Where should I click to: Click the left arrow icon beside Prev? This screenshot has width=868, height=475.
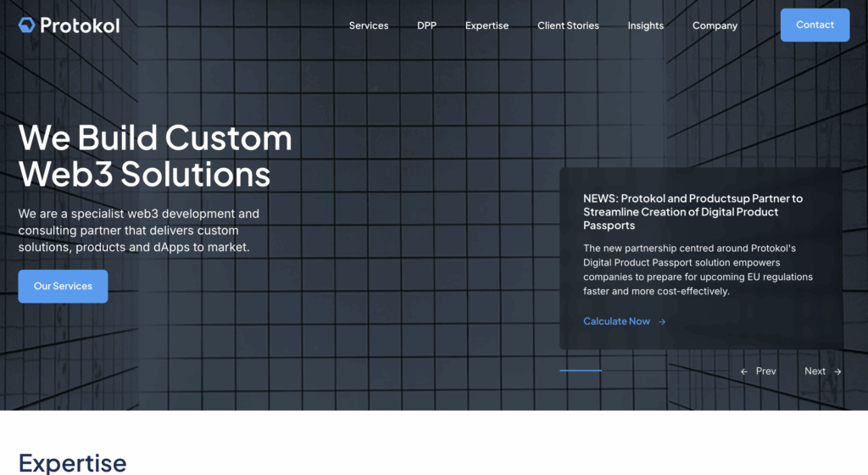(744, 372)
